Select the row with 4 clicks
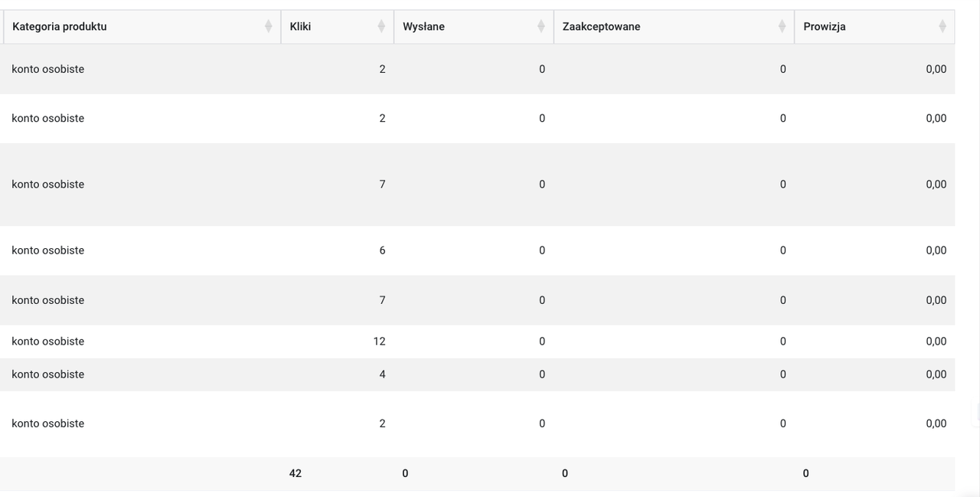 (477, 374)
